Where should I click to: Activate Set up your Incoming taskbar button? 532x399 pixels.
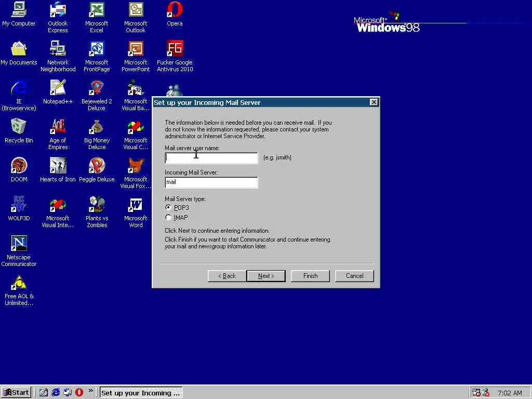[141, 393]
